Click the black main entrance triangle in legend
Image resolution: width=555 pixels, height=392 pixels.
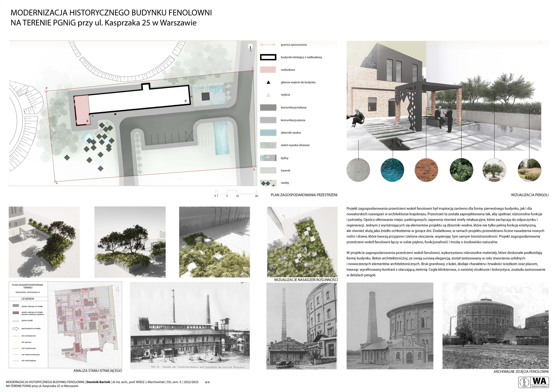[x=268, y=82]
